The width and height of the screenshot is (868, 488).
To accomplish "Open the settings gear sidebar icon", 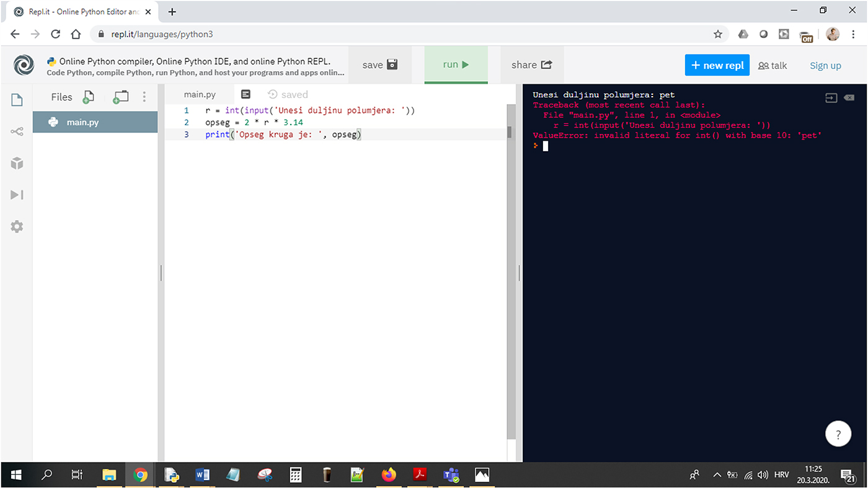I will 17,226.
